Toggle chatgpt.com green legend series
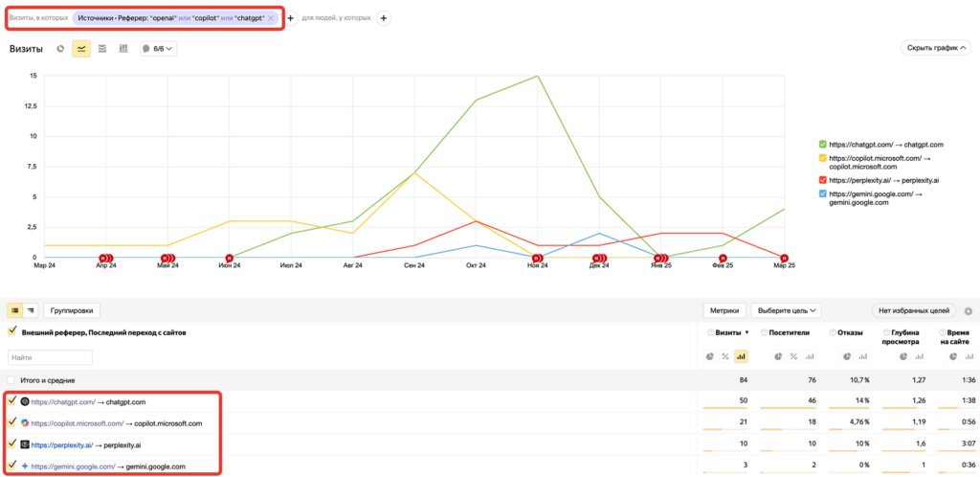The image size is (980, 477). (822, 145)
